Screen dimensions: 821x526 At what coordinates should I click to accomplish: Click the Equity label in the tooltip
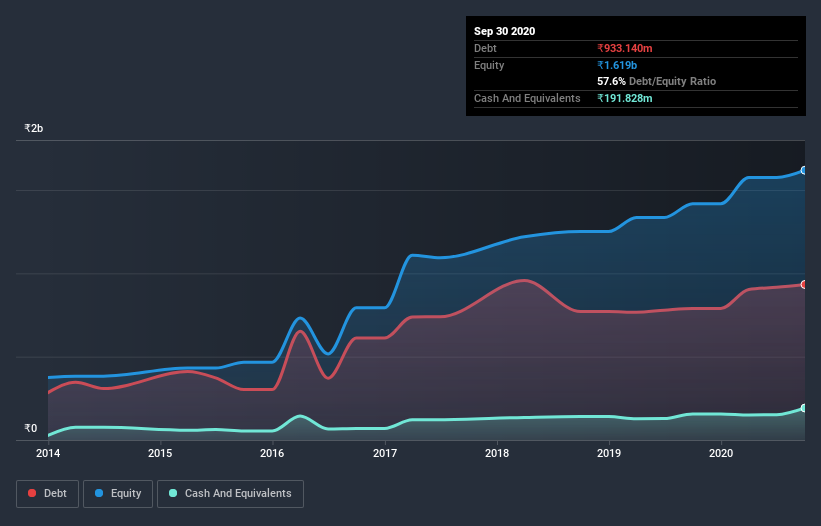489,65
